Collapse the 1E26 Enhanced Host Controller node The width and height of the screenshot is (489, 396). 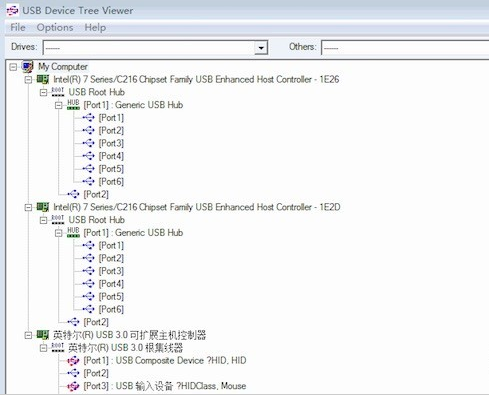coord(28,80)
